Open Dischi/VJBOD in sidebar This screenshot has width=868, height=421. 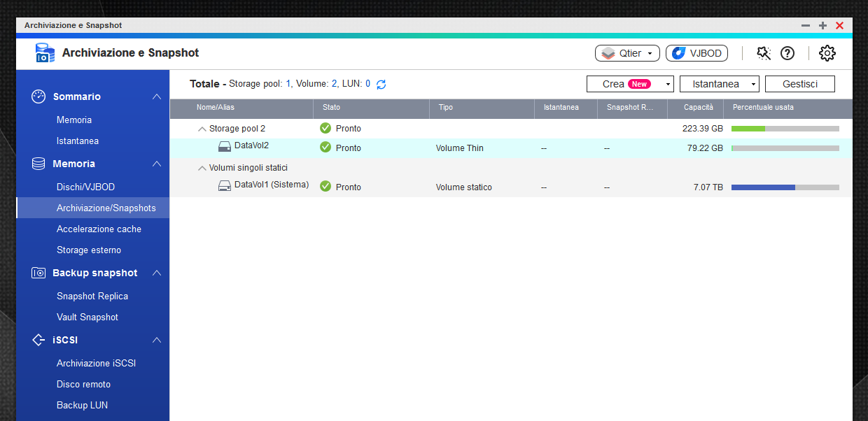coord(85,187)
